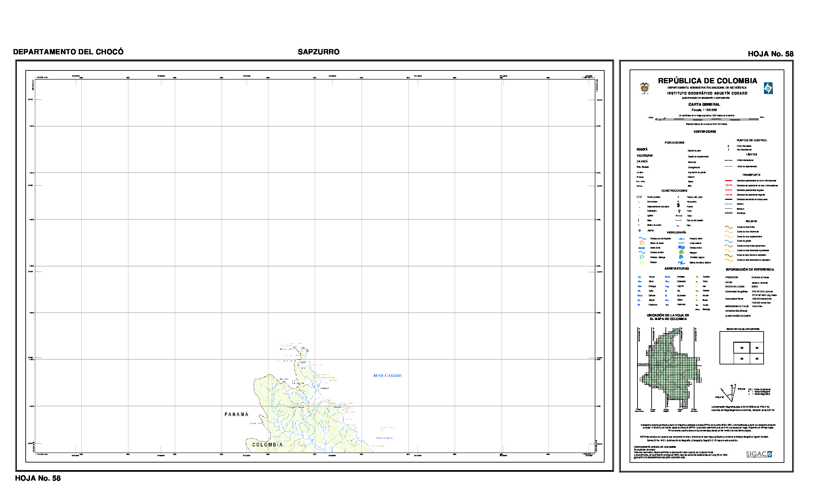Click the SIGAC logo in the legend
The width and height of the screenshot is (840, 504).
click(759, 454)
